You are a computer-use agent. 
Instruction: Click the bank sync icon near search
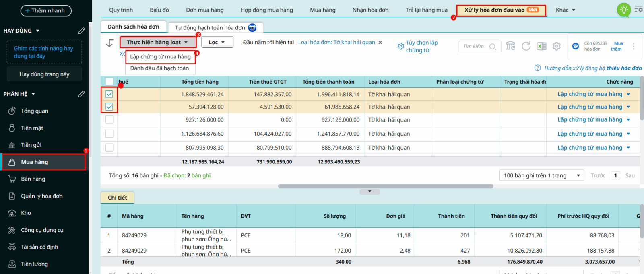pos(510,46)
